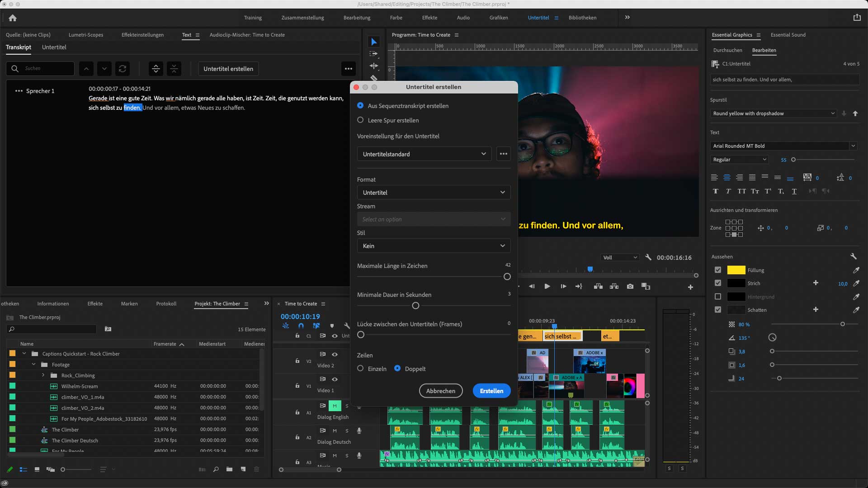
Task: Click the refresh transcript icon
Action: 122,69
